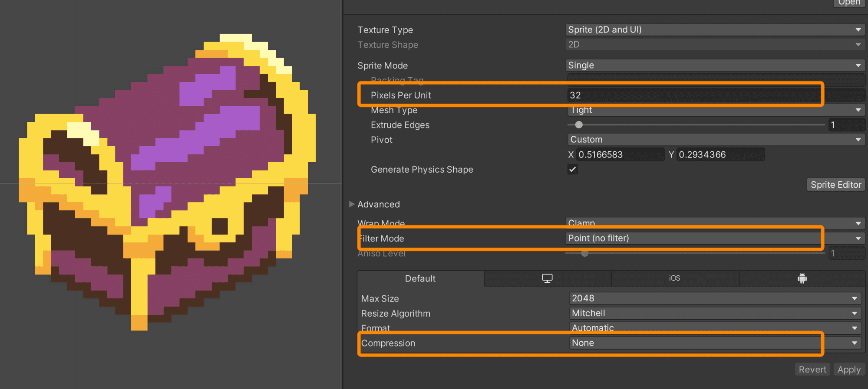Switch to the Default platform tab
868x389 pixels.
pos(420,278)
